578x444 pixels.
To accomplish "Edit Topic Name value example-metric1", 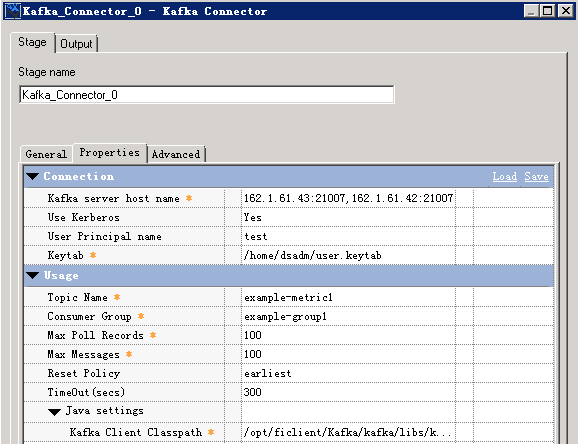I will tap(348, 297).
